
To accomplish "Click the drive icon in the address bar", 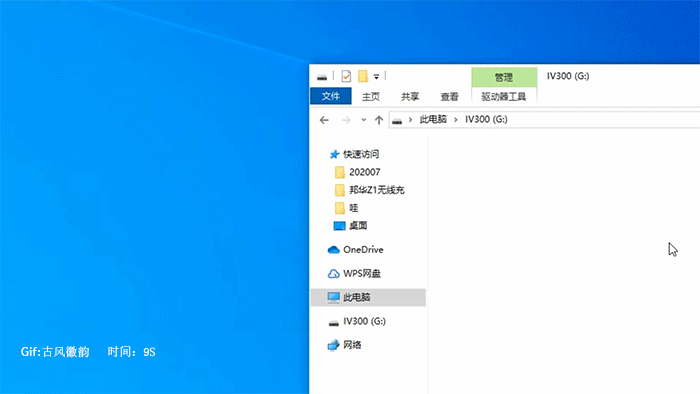I will [x=397, y=120].
